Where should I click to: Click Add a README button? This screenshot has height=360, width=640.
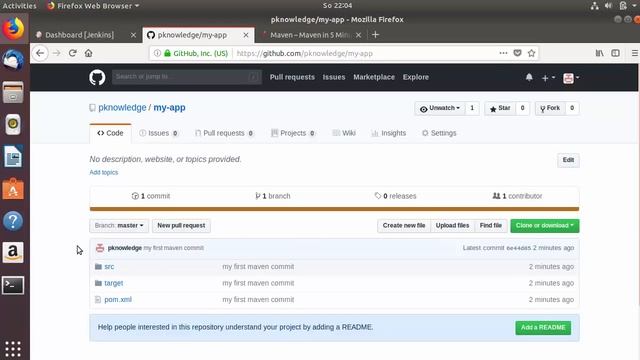click(543, 328)
